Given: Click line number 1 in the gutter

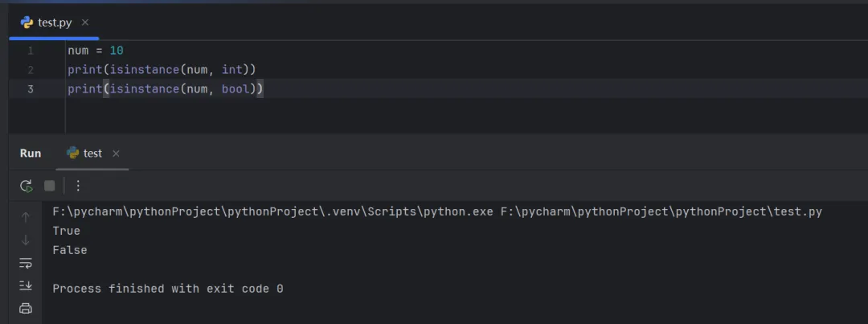Looking at the screenshot, I should [31, 51].
